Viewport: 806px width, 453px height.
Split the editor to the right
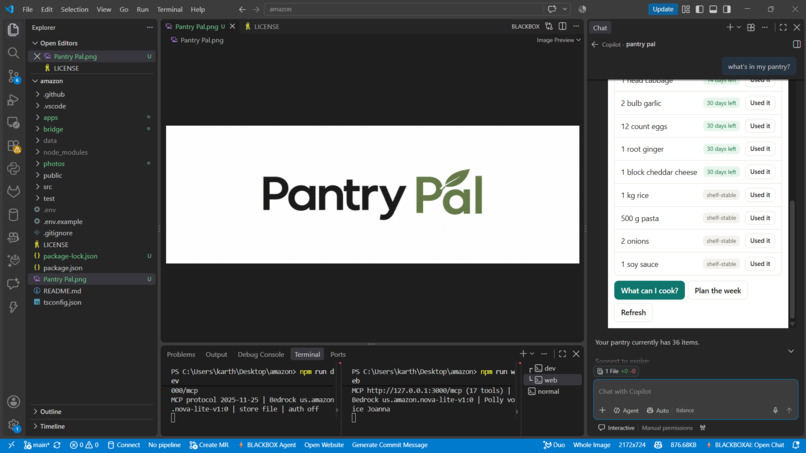pos(562,26)
